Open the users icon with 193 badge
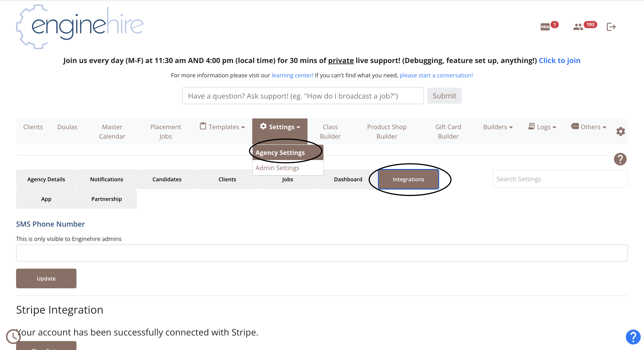Viewport: 644px width, 350px height. click(578, 27)
